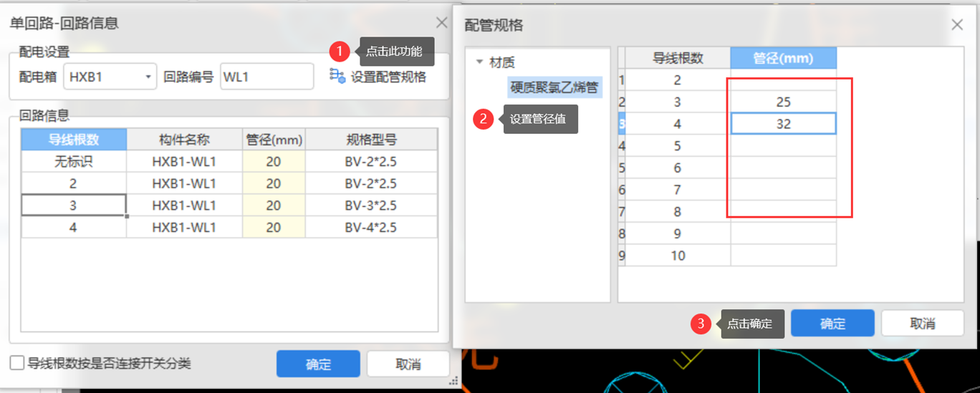Close the 配管规格 dialog
Viewport: 980px width, 393px height.
(957, 25)
